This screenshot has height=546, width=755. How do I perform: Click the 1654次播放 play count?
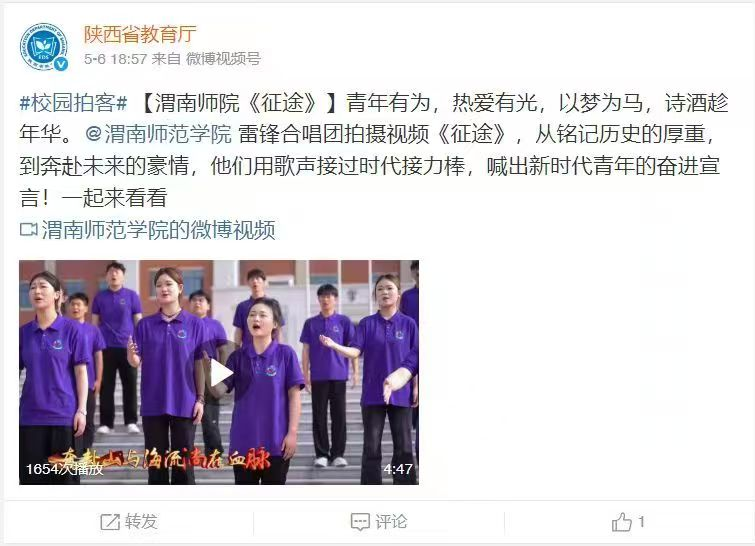[x=65, y=469]
